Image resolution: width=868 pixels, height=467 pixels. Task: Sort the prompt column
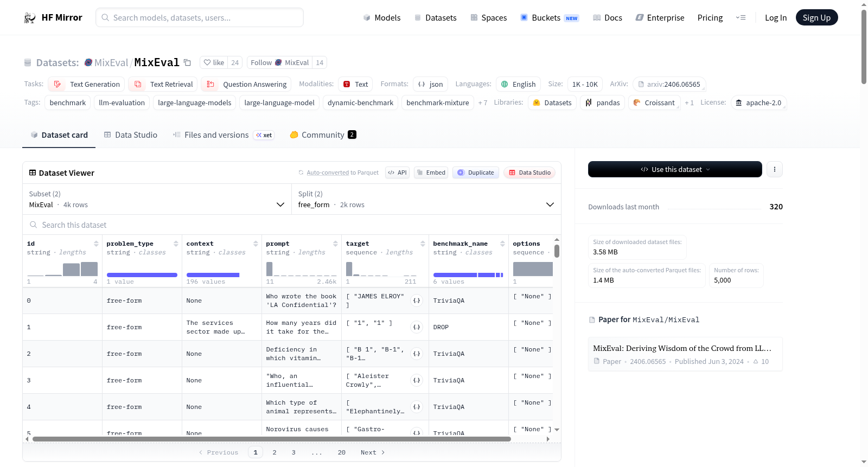click(335, 244)
